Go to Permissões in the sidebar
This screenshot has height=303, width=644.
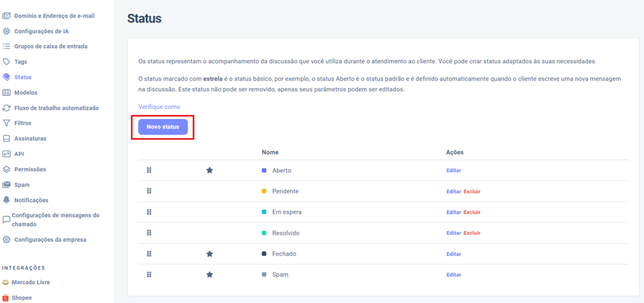pos(30,169)
